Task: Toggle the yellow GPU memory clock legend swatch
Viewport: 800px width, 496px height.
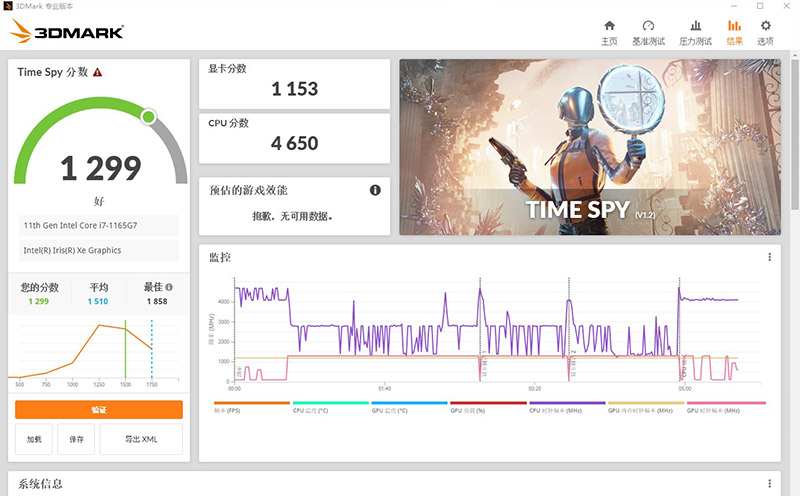Action: coord(646,403)
